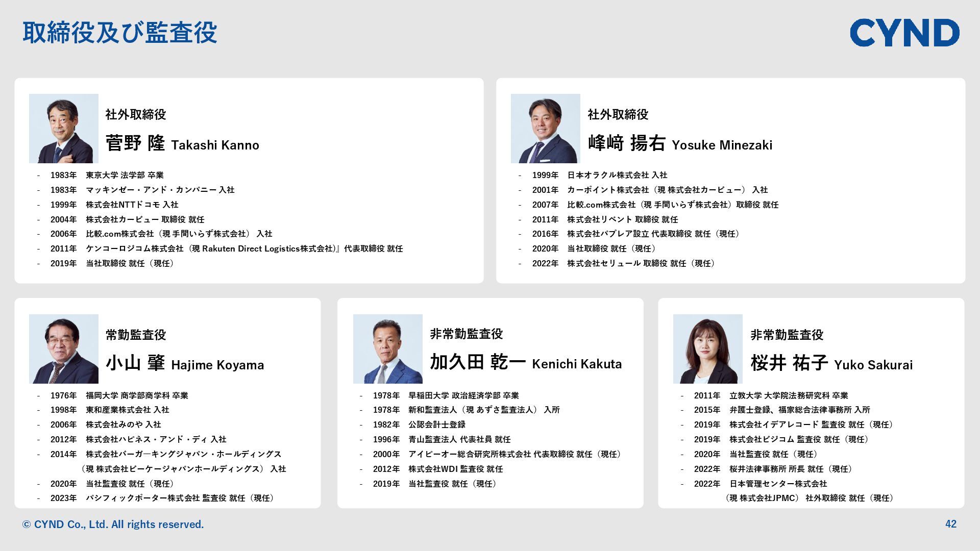Click the 株式会社JPMC 社外取締役 line
Viewport: 980px width, 551px height.
click(x=810, y=498)
